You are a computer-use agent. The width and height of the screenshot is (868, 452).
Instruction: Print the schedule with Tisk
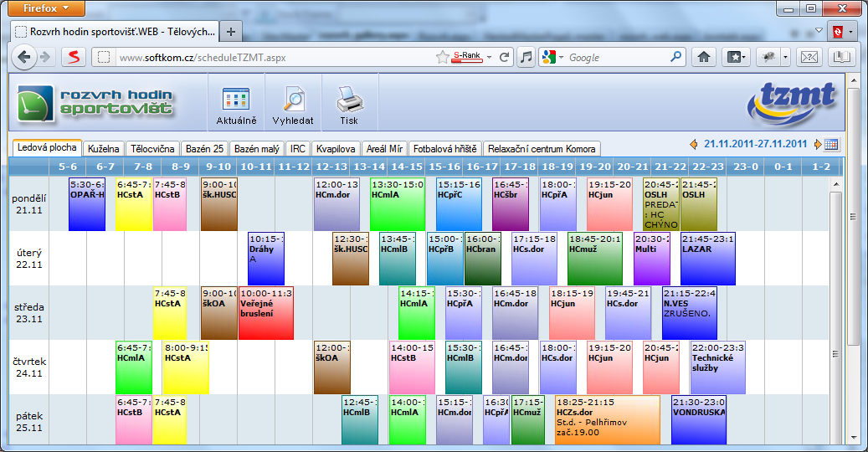point(349,104)
